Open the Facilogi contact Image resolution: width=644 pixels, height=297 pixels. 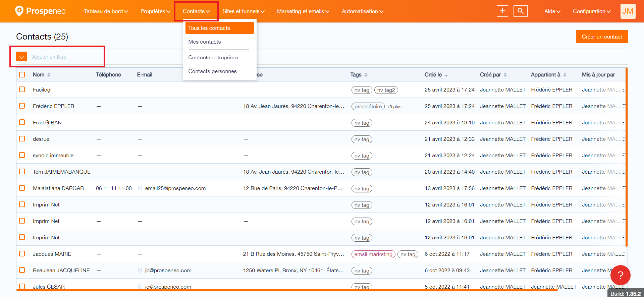tap(42, 90)
